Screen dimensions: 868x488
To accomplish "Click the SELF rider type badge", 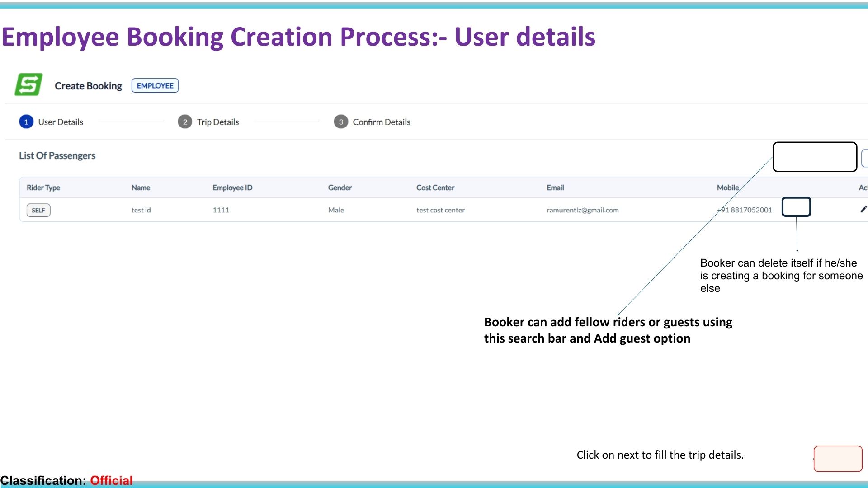I will (38, 210).
